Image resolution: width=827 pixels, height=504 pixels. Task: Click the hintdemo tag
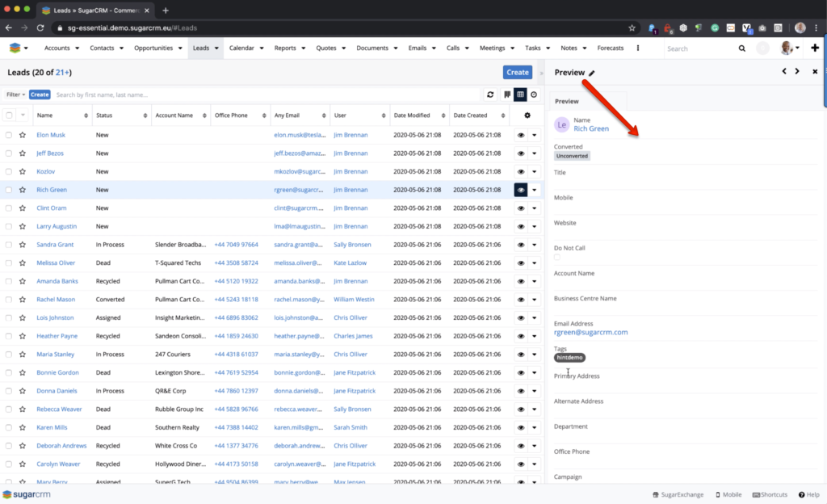(569, 358)
